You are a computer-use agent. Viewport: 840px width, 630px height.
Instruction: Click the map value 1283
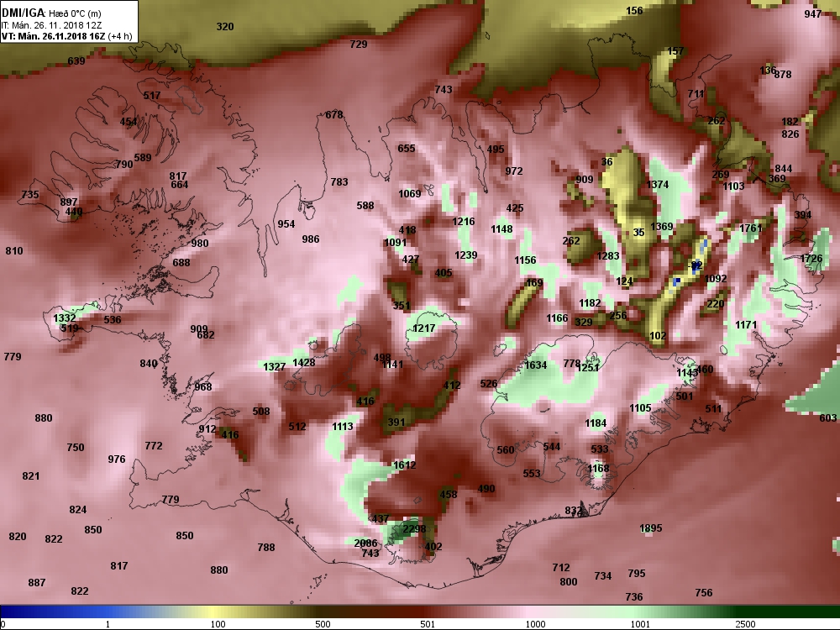tap(608, 256)
